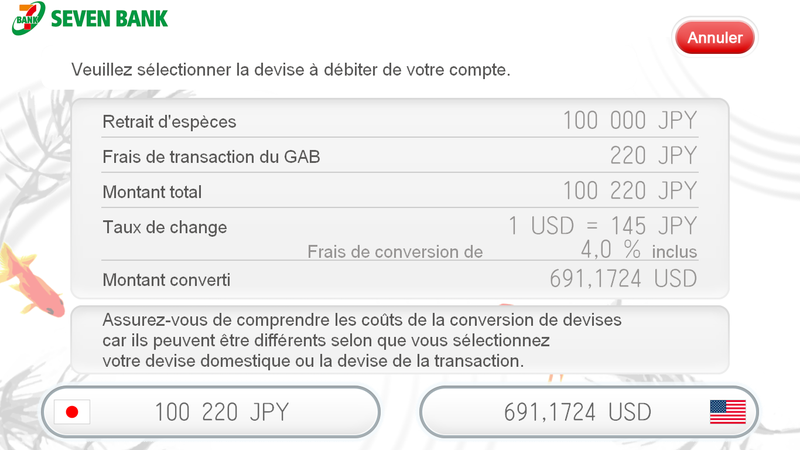Click the SEVEN BANK green text logo
Viewport: 800px width, 450px height.
109,19
